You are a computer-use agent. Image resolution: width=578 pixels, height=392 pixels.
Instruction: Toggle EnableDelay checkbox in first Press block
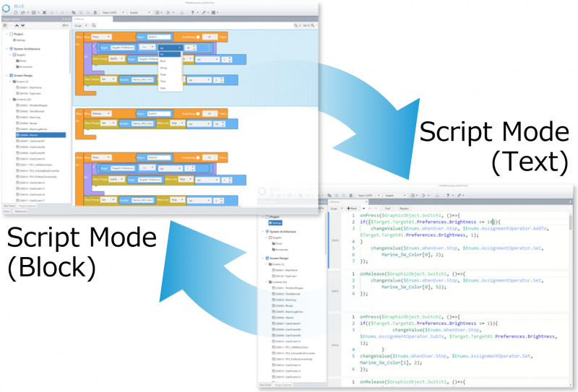(x=197, y=36)
